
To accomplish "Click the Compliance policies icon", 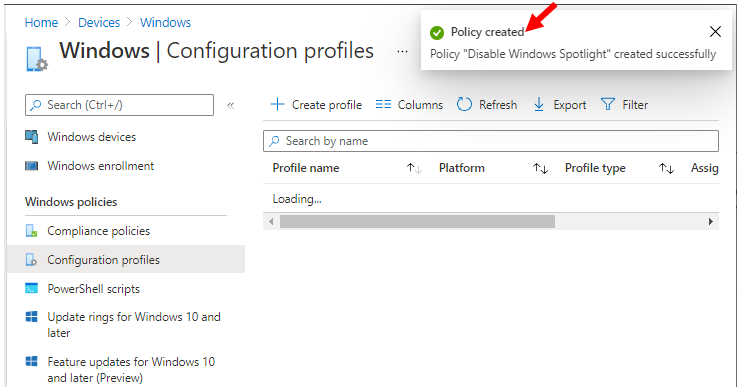I will point(31,231).
